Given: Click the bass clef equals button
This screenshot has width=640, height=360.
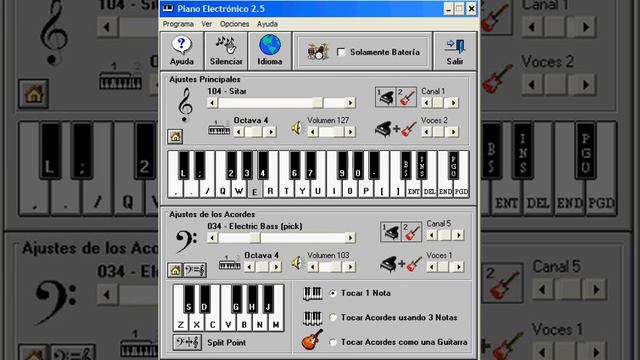Looking at the screenshot, I should pyautogui.click(x=195, y=270).
